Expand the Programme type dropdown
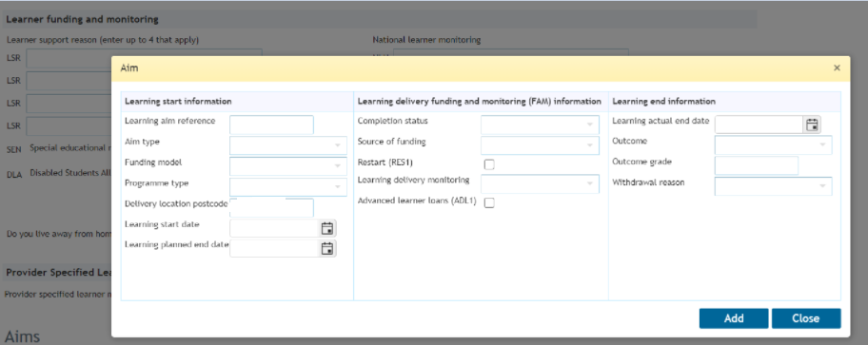The width and height of the screenshot is (868, 345). (x=288, y=187)
